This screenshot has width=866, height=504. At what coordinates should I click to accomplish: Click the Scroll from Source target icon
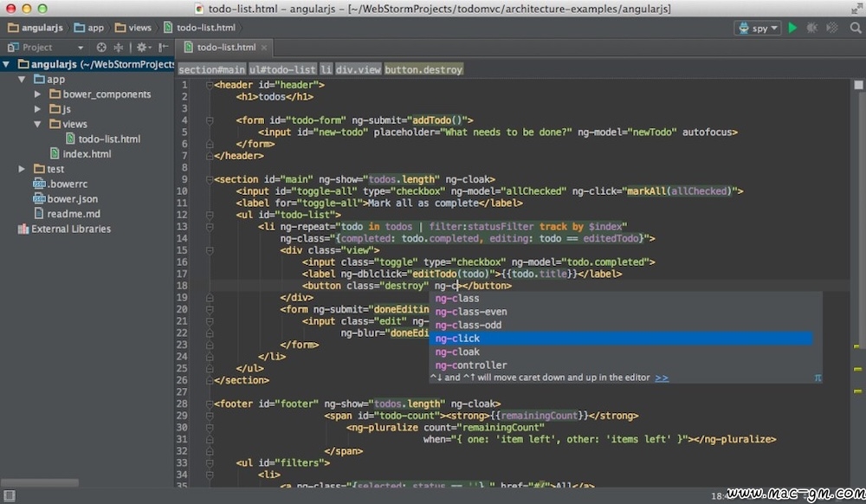click(x=101, y=48)
